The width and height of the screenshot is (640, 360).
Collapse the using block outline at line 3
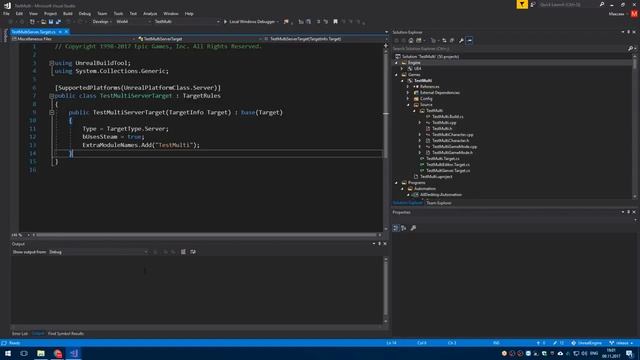(52, 63)
